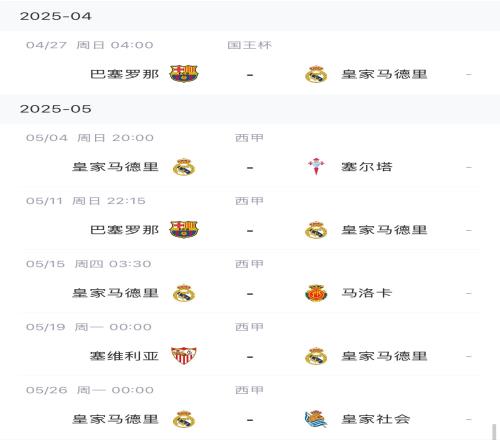Click Real Madrid crest in 05/26 match

tap(184, 419)
